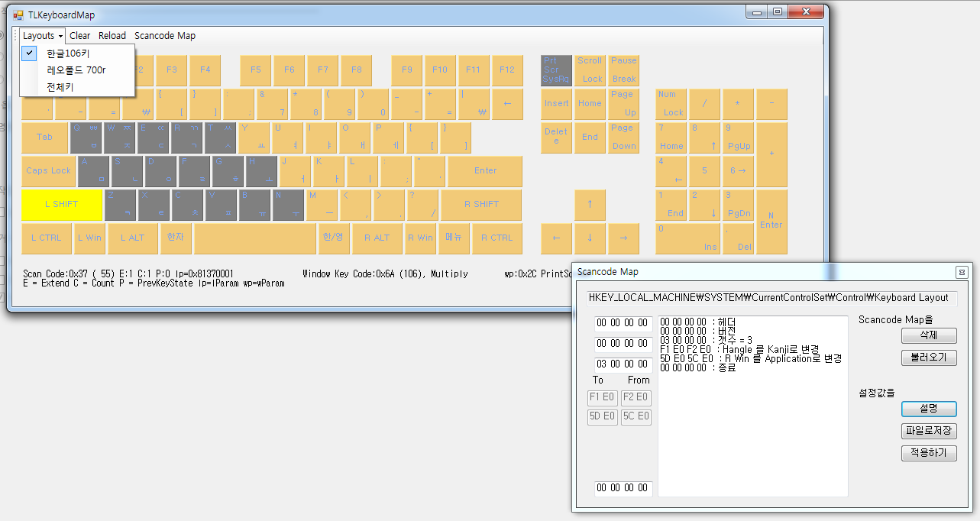The height and width of the screenshot is (521, 980).
Task: Click the 적용하기 button
Action: pyautogui.click(x=929, y=453)
